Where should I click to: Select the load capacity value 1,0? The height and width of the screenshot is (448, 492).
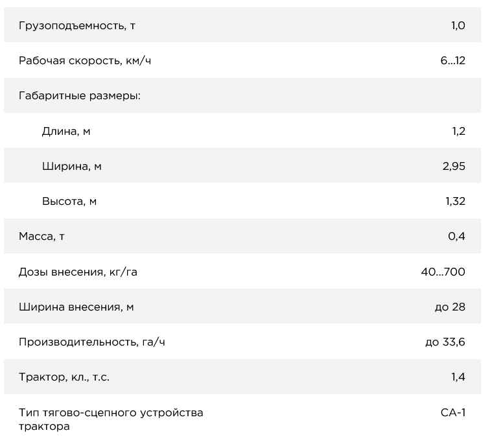click(x=458, y=26)
